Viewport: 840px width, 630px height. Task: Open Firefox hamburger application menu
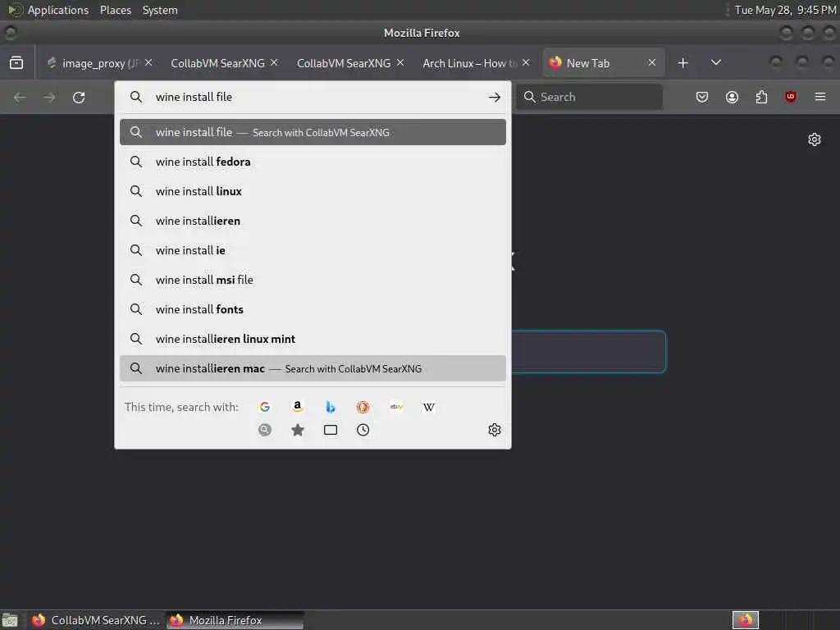pyautogui.click(x=820, y=97)
